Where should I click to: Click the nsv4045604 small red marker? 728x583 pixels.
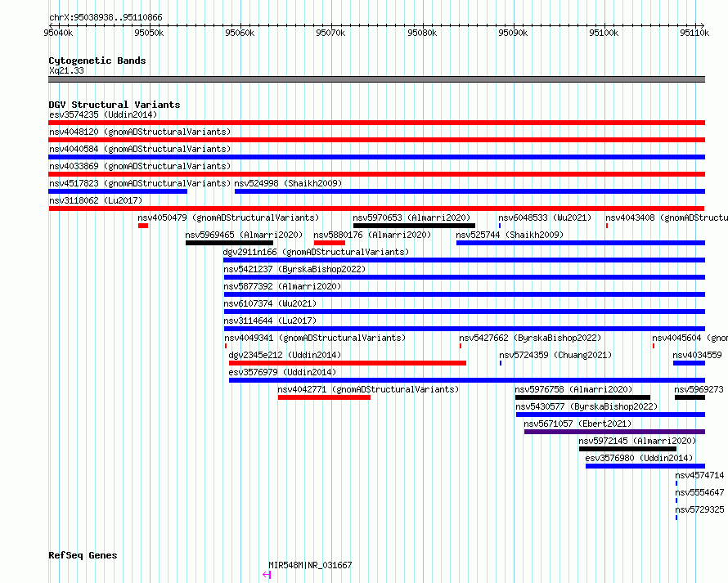pyautogui.click(x=654, y=346)
